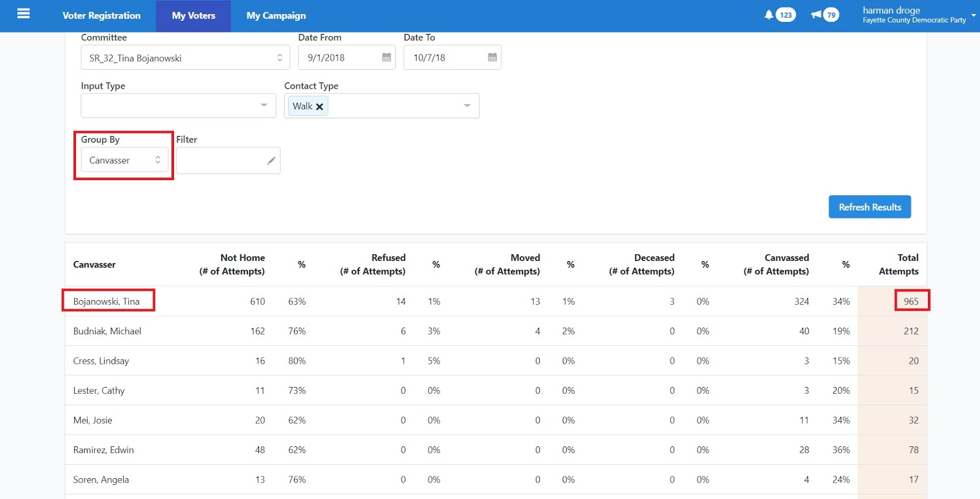Click total attempts value 212
Viewport: 980px width, 499px height.
coord(911,331)
